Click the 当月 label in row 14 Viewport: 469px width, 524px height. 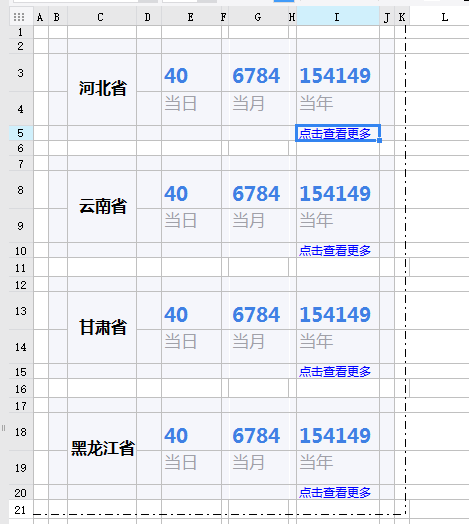click(248, 342)
